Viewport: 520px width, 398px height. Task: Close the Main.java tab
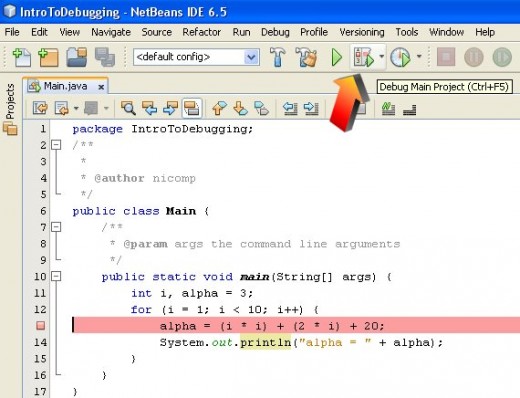101,87
